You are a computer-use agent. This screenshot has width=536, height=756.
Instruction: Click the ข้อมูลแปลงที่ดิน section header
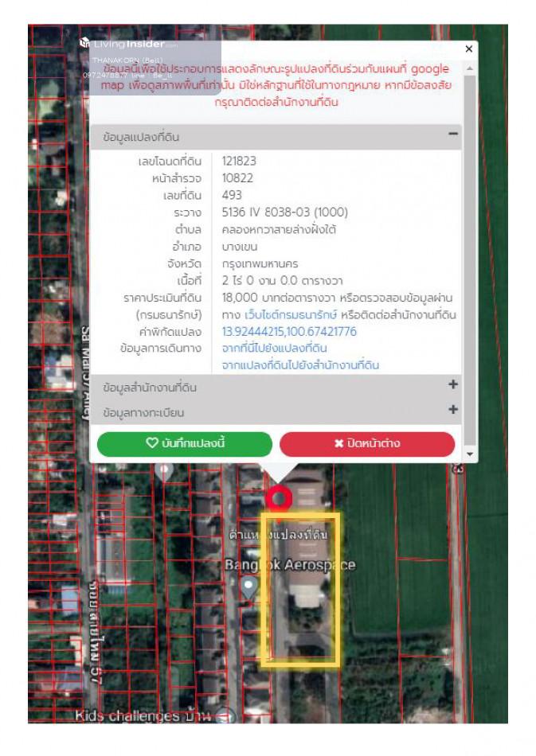point(142,138)
